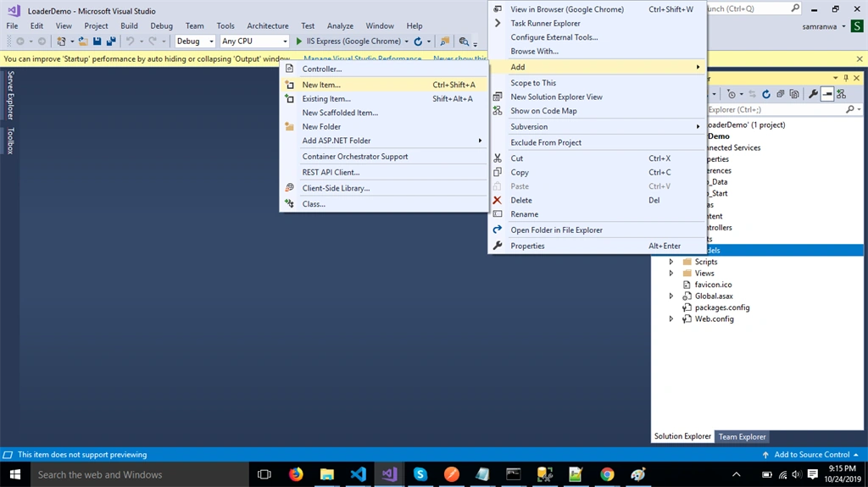Image resolution: width=868 pixels, height=487 pixels.
Task: Click the Show All Files icon
Action: click(794, 95)
